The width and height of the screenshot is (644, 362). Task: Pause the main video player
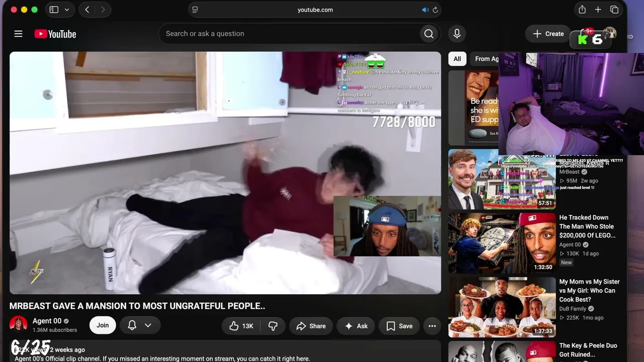pyautogui.click(x=225, y=173)
